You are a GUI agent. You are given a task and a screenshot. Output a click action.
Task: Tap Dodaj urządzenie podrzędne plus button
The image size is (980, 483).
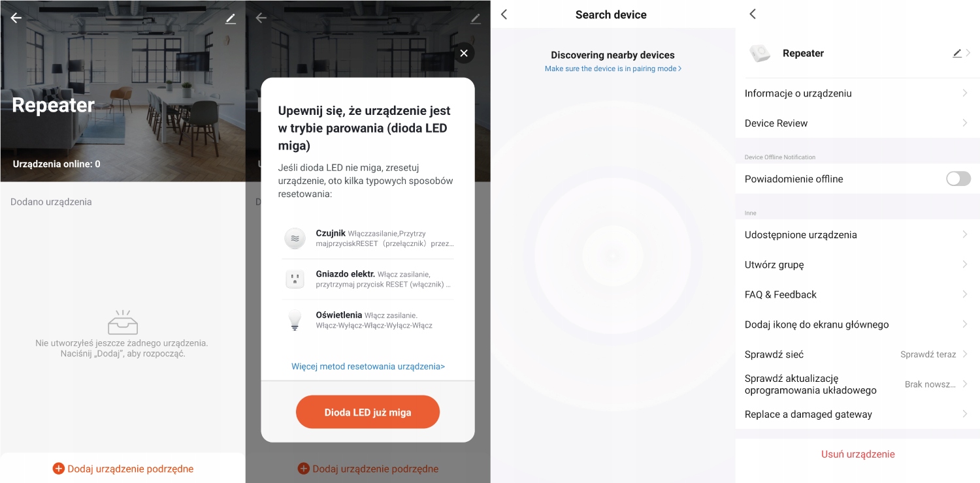coord(123,469)
